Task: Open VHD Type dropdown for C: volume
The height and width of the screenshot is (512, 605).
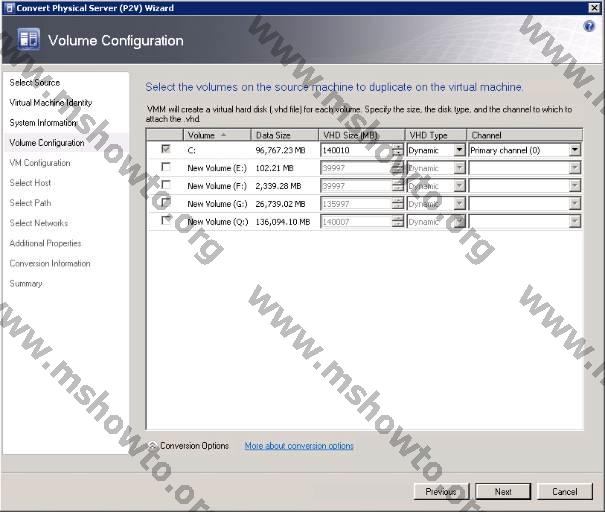Action: (x=459, y=150)
